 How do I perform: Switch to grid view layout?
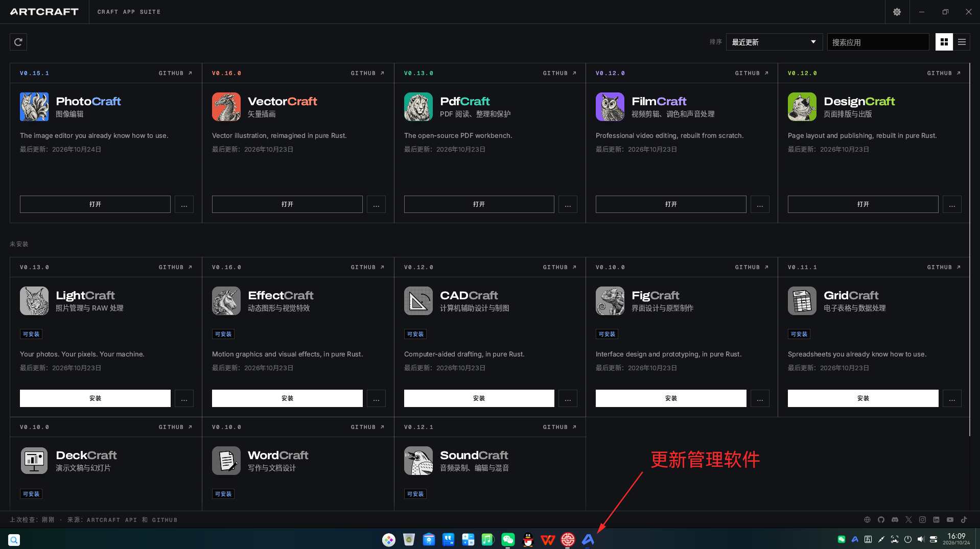coord(944,42)
